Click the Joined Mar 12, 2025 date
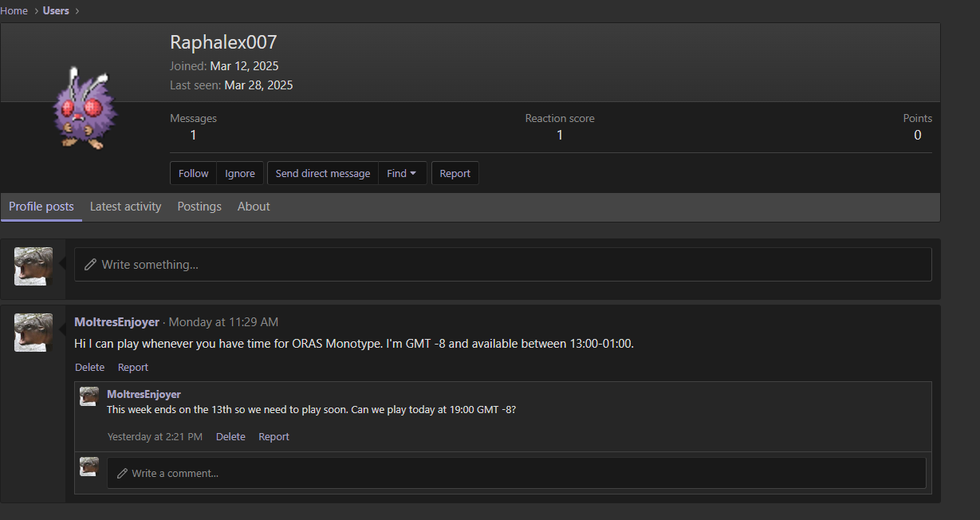The width and height of the screenshot is (980, 520). pyautogui.click(x=245, y=66)
